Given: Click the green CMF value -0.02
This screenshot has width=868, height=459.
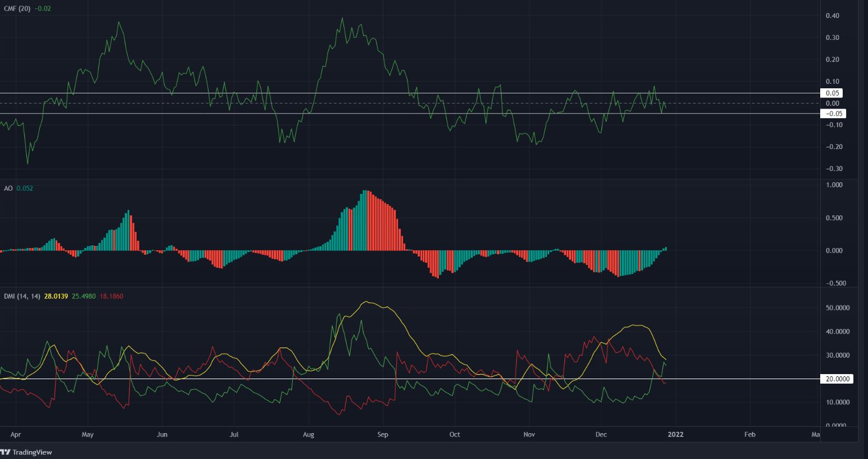Looking at the screenshot, I should tap(43, 8).
